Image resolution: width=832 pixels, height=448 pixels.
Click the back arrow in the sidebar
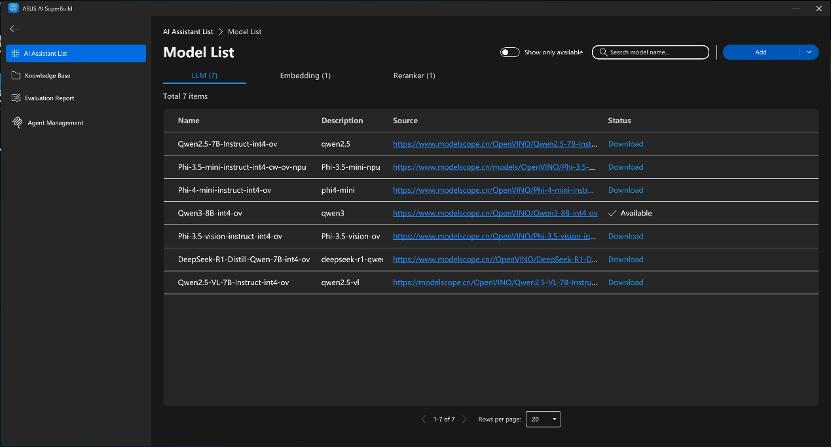pos(14,29)
